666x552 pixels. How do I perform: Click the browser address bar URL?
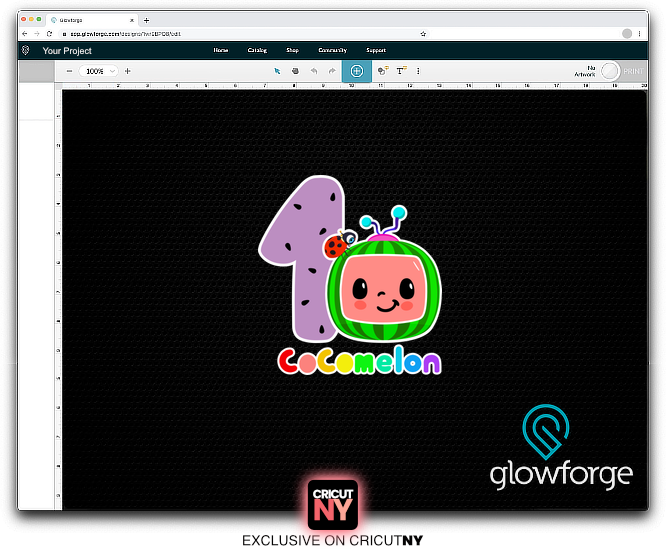(125, 34)
